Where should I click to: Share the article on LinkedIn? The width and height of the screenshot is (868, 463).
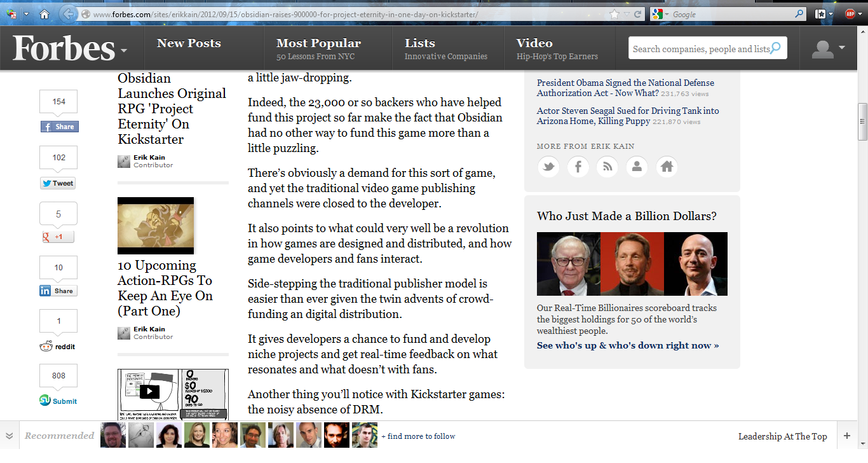pyautogui.click(x=58, y=291)
